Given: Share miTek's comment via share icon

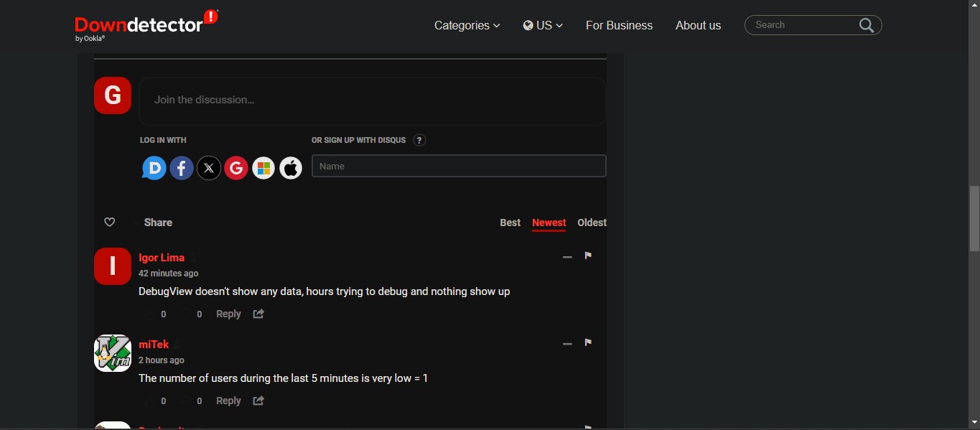Looking at the screenshot, I should pos(258,401).
